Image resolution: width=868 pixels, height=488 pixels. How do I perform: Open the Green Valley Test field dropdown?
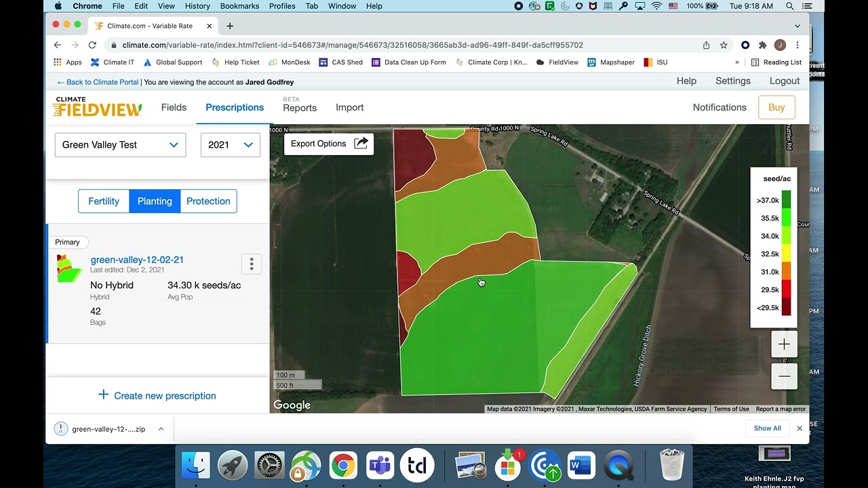pyautogui.click(x=120, y=145)
